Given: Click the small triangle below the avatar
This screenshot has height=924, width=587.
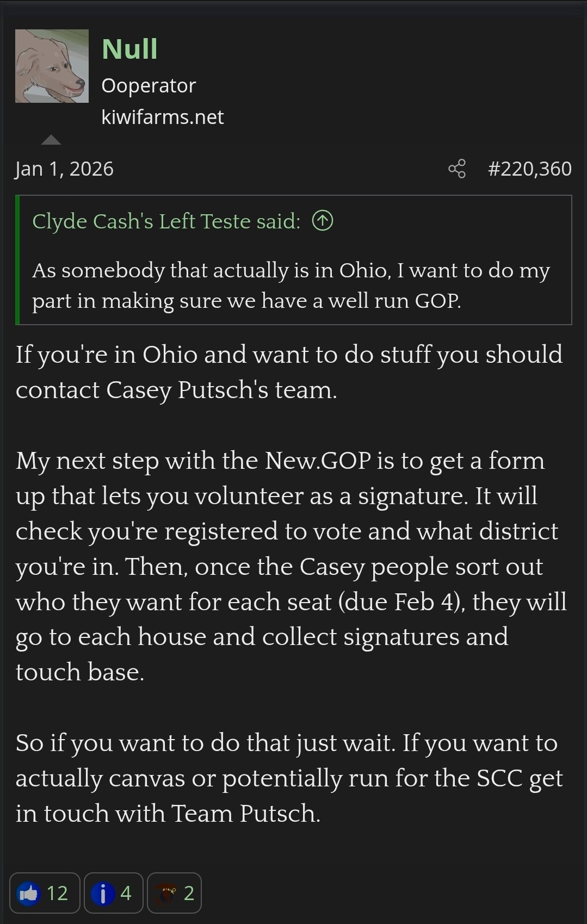Looking at the screenshot, I should click(x=51, y=139).
